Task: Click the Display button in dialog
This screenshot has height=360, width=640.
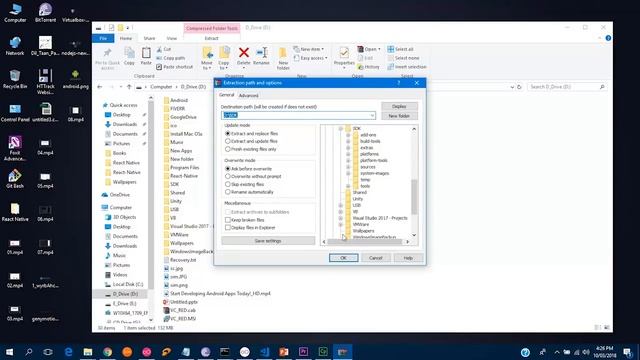Action: (x=399, y=107)
